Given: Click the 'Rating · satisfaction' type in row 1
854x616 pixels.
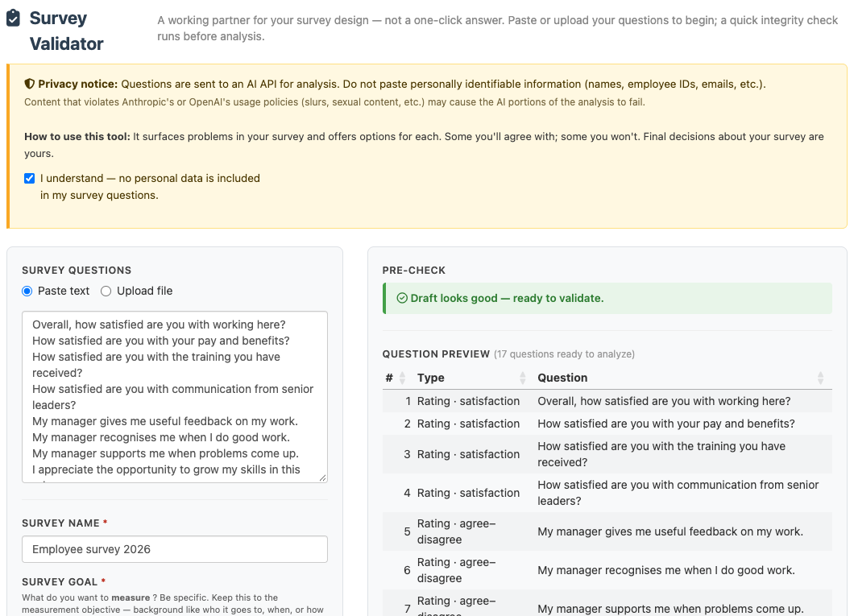Looking at the screenshot, I should (x=468, y=401).
